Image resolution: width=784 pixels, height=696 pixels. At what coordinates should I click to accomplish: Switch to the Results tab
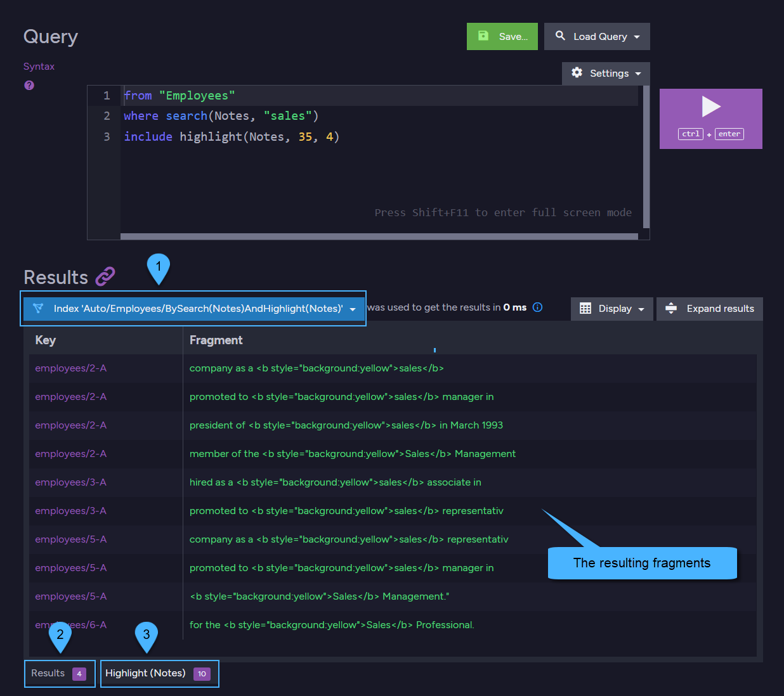(60, 673)
